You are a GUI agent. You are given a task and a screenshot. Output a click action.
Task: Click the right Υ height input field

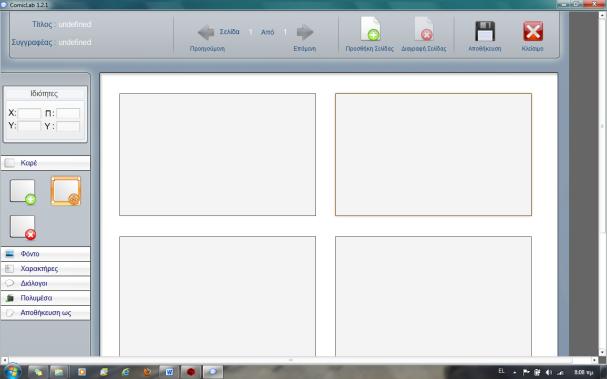pos(68,126)
